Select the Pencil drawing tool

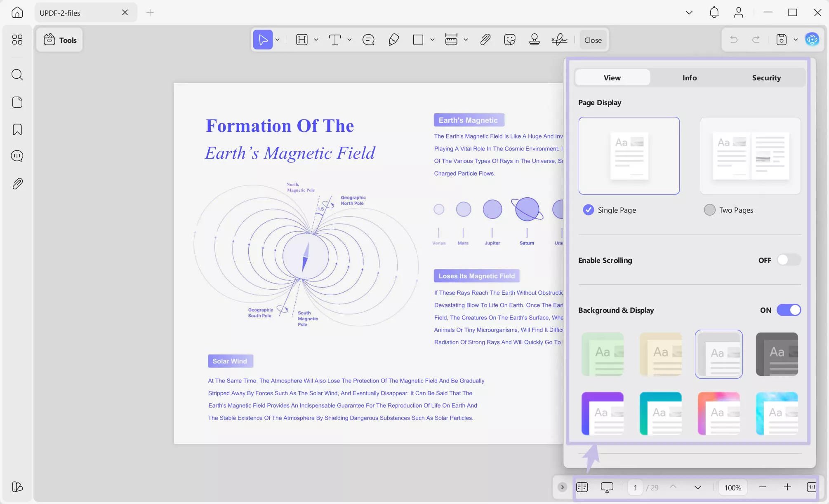pos(393,40)
